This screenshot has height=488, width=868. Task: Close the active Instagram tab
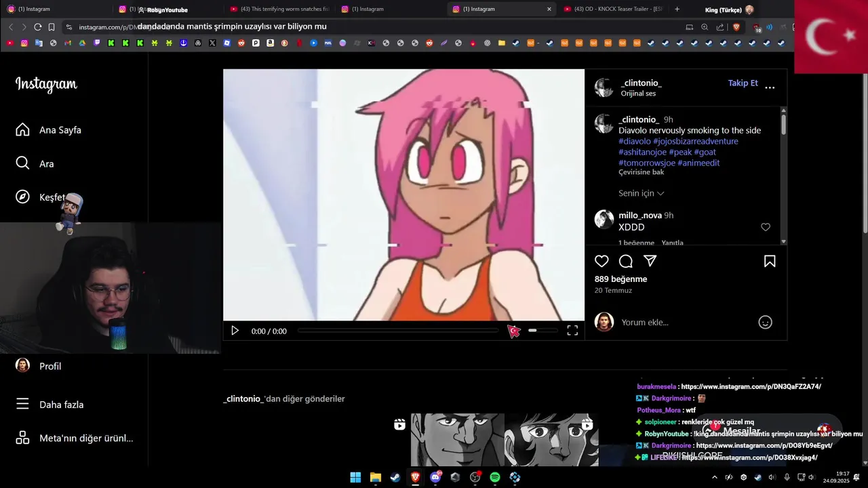tap(549, 9)
